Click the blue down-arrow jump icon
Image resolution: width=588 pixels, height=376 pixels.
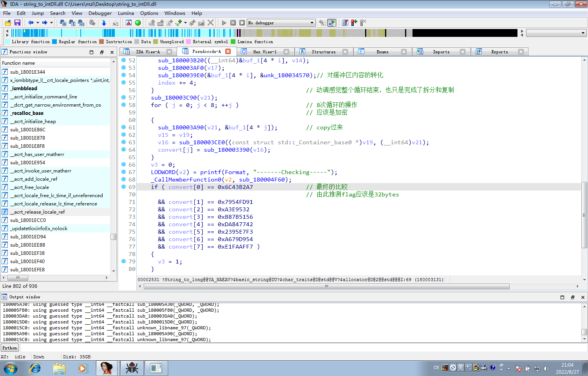(x=104, y=23)
